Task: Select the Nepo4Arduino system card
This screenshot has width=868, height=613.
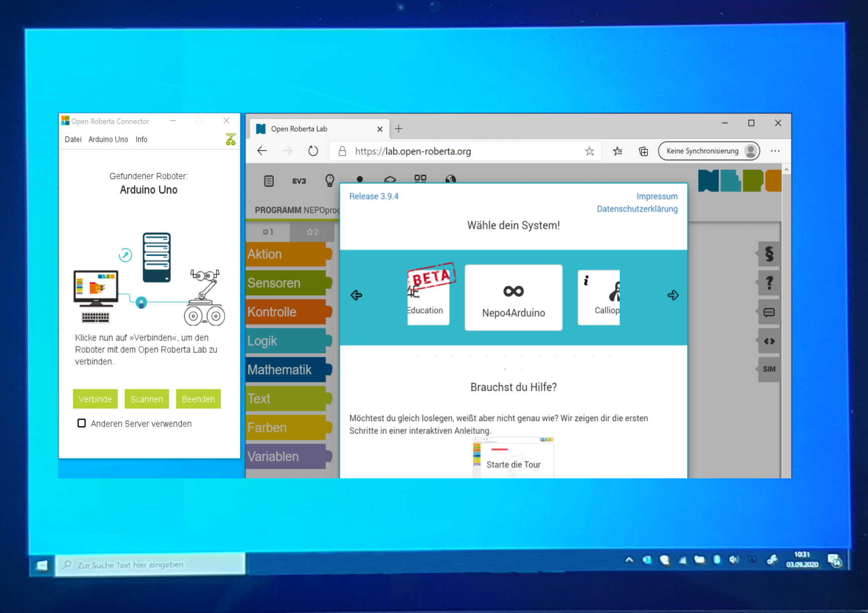Action: pos(513,297)
